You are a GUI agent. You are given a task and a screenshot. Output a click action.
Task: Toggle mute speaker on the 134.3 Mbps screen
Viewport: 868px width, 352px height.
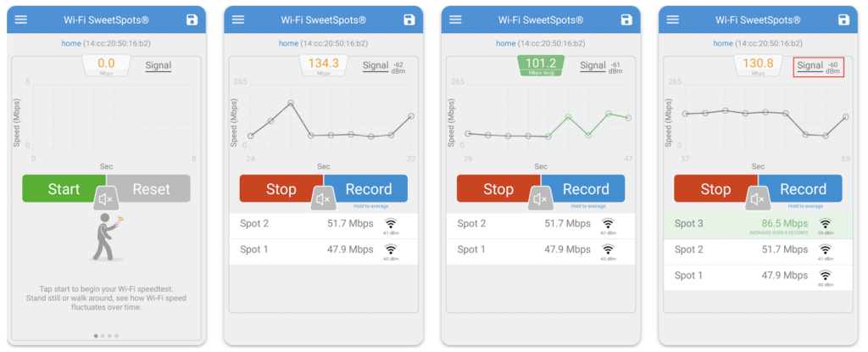pos(323,199)
